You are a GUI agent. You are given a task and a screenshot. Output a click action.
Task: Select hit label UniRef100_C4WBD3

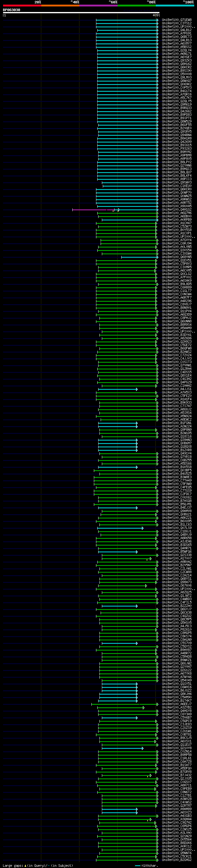[177, 599]
